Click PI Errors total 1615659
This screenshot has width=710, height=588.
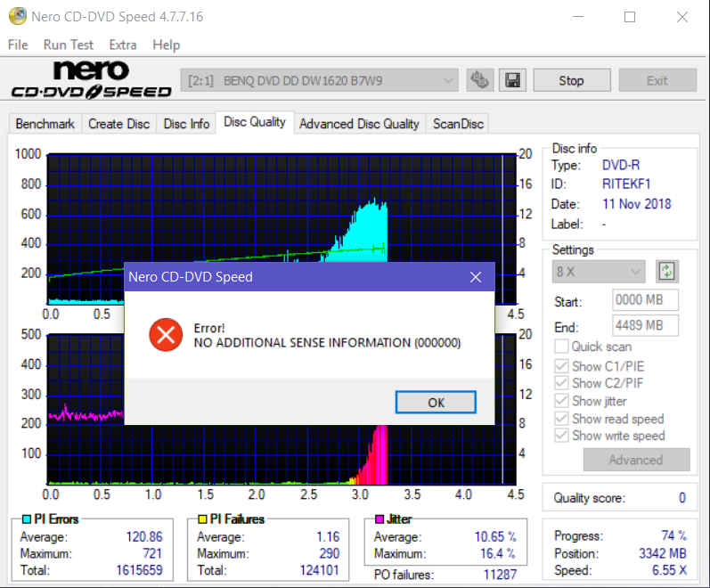(x=139, y=570)
